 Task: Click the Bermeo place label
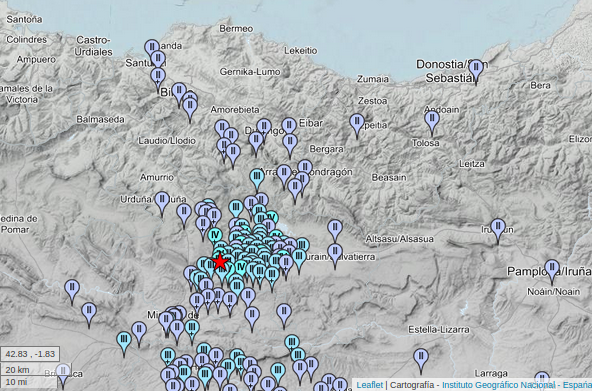coord(236,29)
